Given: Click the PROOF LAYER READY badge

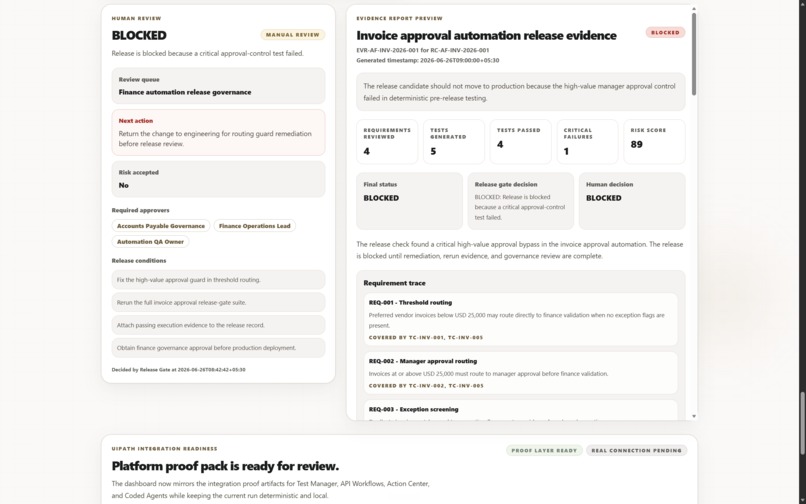Looking at the screenshot, I should click(x=544, y=451).
